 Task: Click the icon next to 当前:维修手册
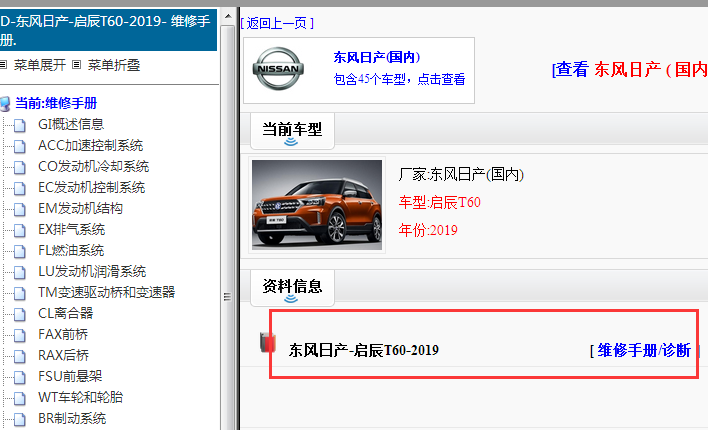click(x=5, y=104)
